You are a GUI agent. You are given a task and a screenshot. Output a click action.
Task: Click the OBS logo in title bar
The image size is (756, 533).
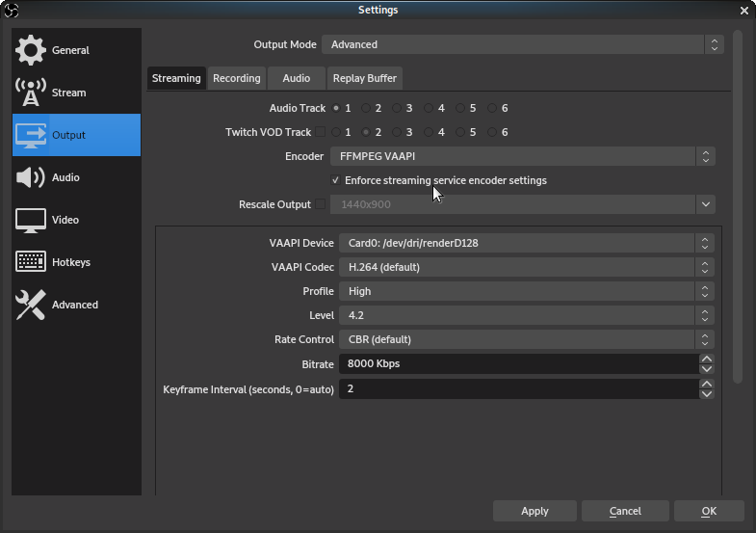(11, 11)
